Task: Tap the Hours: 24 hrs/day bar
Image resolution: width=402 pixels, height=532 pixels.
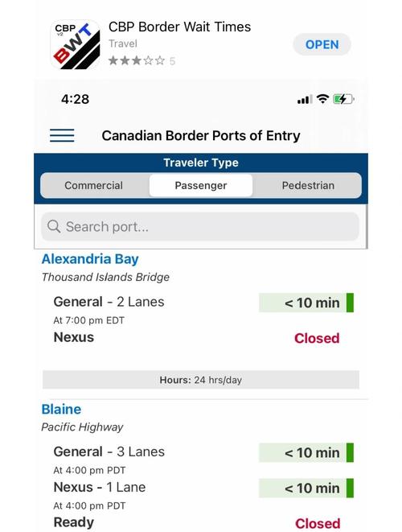Action: pos(201,380)
